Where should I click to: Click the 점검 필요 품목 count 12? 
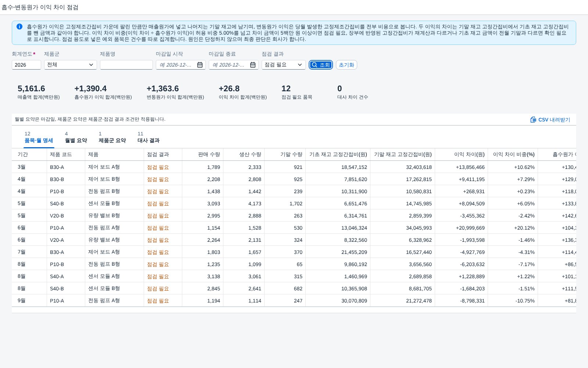tap(286, 89)
